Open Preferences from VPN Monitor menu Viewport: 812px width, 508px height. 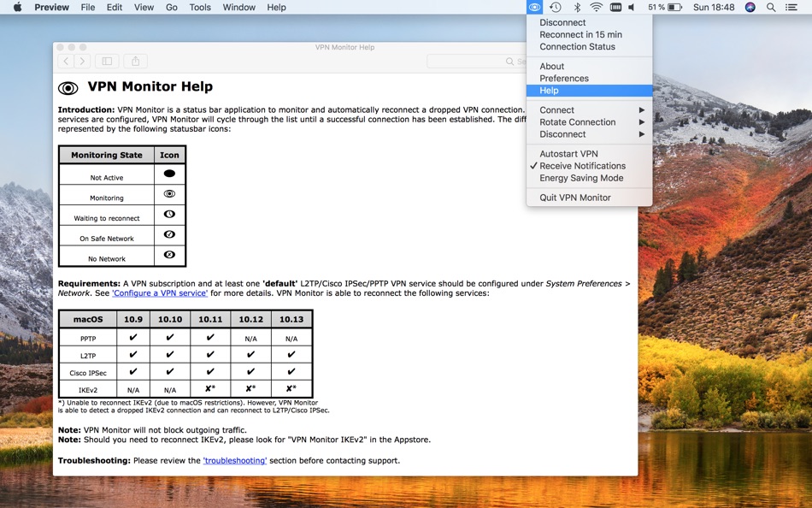(589, 79)
